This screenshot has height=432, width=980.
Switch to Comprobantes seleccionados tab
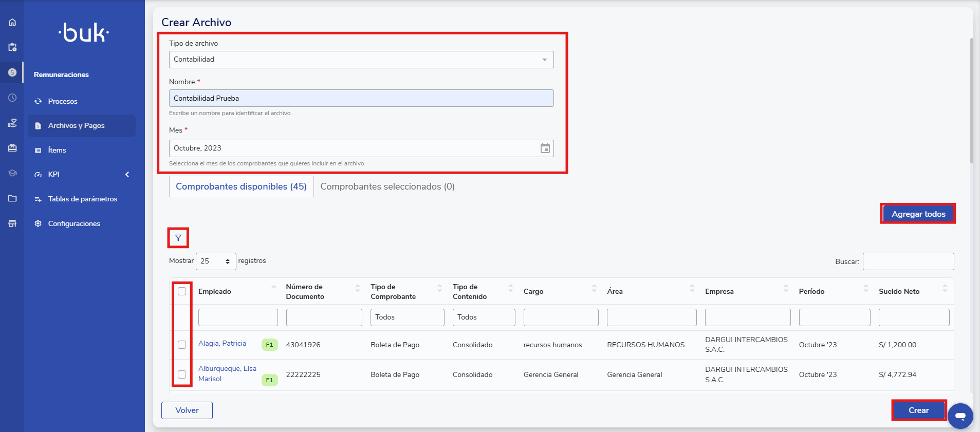[x=387, y=186]
